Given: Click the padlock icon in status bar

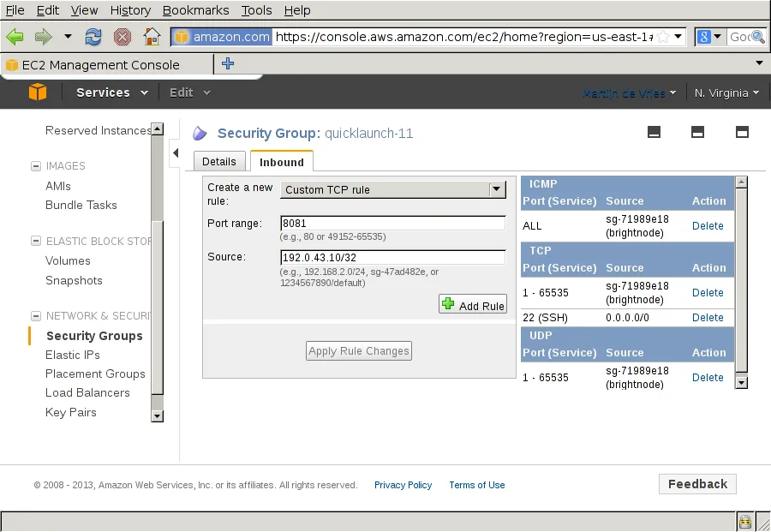Looking at the screenshot, I should (745, 521).
